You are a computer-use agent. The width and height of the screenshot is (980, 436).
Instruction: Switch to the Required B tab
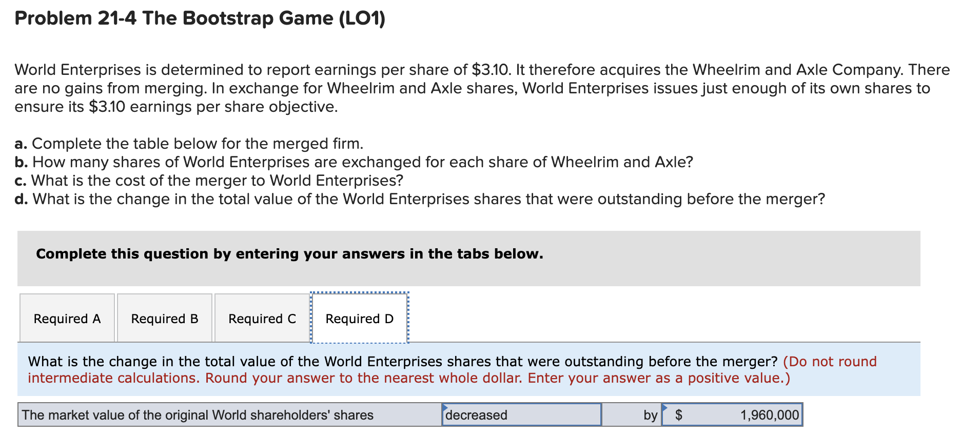click(164, 318)
